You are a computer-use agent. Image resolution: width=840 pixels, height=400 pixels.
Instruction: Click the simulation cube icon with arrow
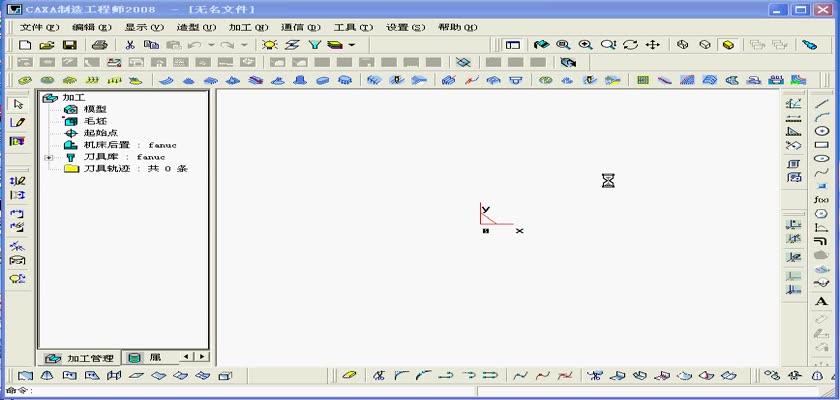click(x=568, y=62)
